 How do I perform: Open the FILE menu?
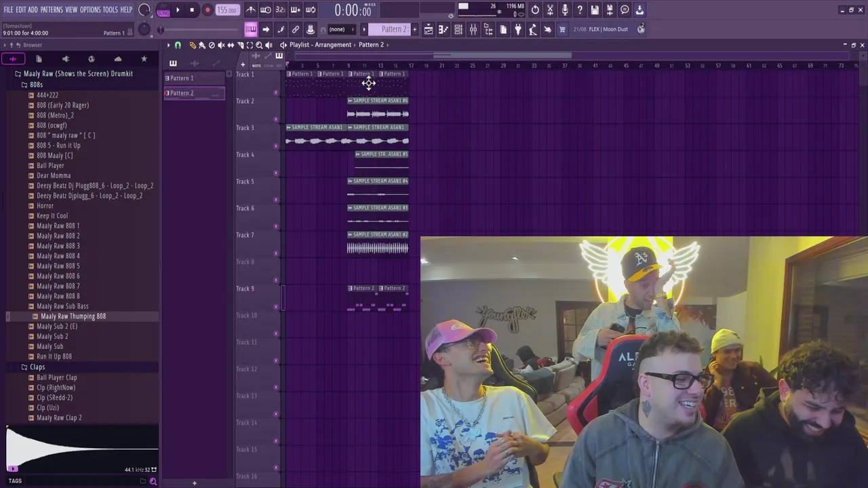(x=9, y=9)
